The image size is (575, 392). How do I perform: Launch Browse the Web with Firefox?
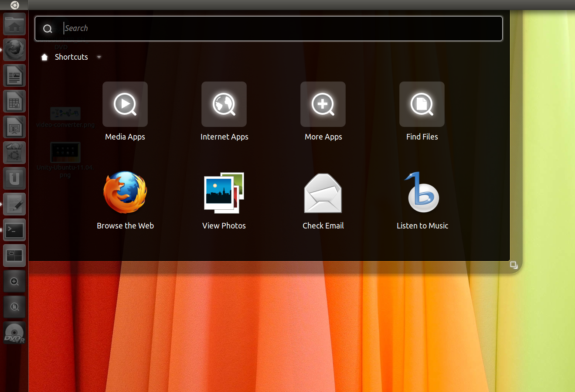[125, 193]
